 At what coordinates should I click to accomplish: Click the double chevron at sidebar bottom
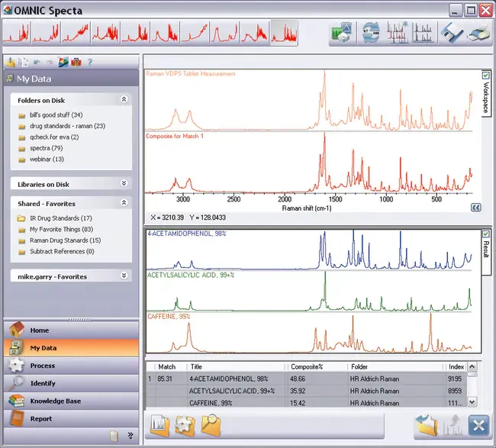pyautogui.click(x=130, y=436)
